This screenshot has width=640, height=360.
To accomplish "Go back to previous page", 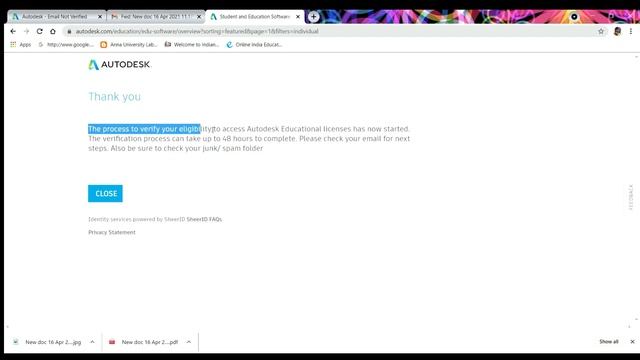I will (x=13, y=31).
